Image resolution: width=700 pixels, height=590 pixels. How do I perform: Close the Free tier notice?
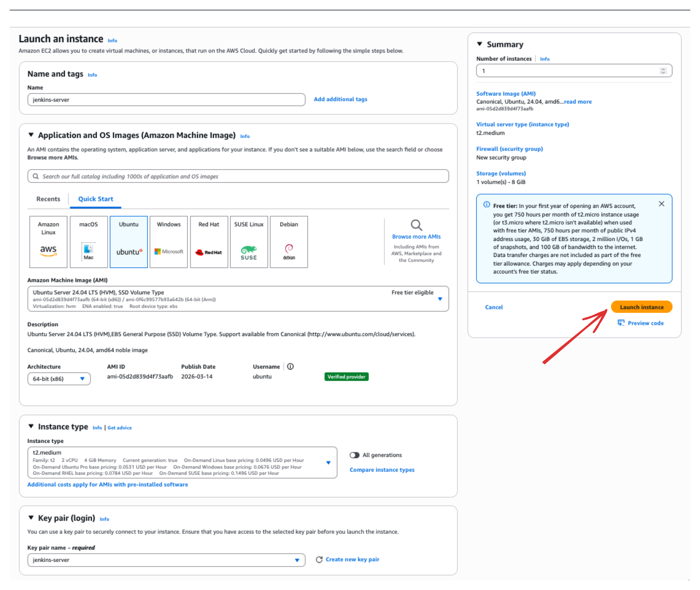(662, 204)
